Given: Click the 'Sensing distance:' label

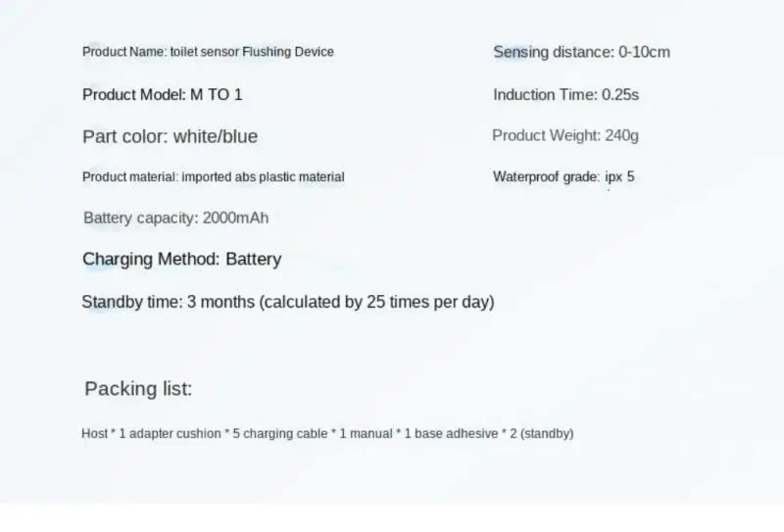Looking at the screenshot, I should [x=553, y=52].
